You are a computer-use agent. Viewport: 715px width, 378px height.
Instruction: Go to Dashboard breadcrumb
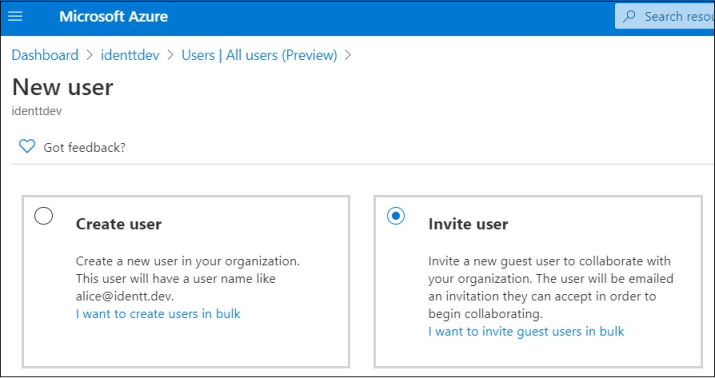(x=45, y=55)
